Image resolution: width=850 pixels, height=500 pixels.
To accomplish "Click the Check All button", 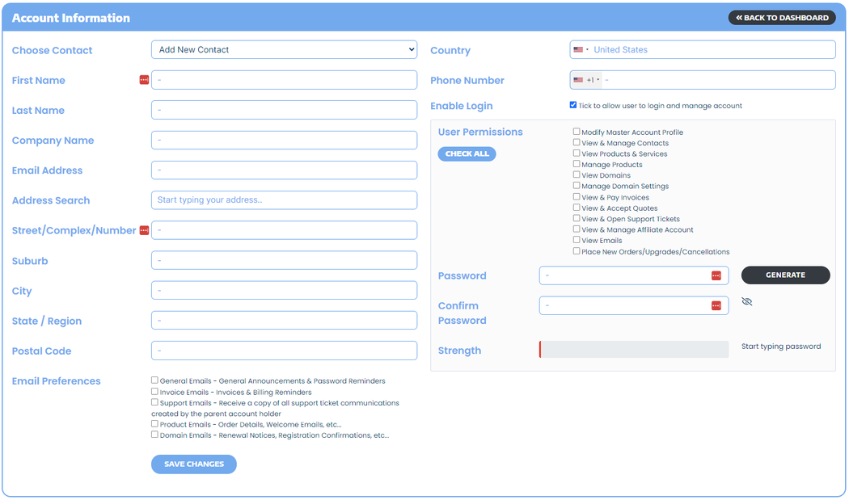I will tap(467, 154).
